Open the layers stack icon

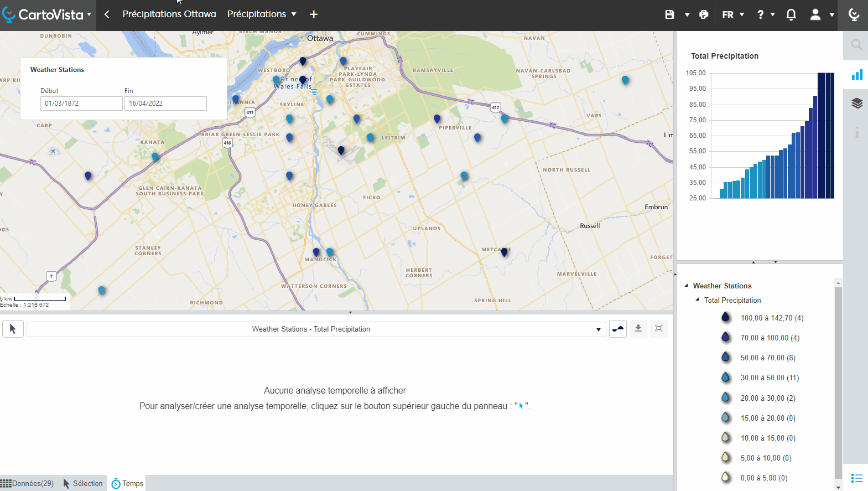(x=857, y=103)
